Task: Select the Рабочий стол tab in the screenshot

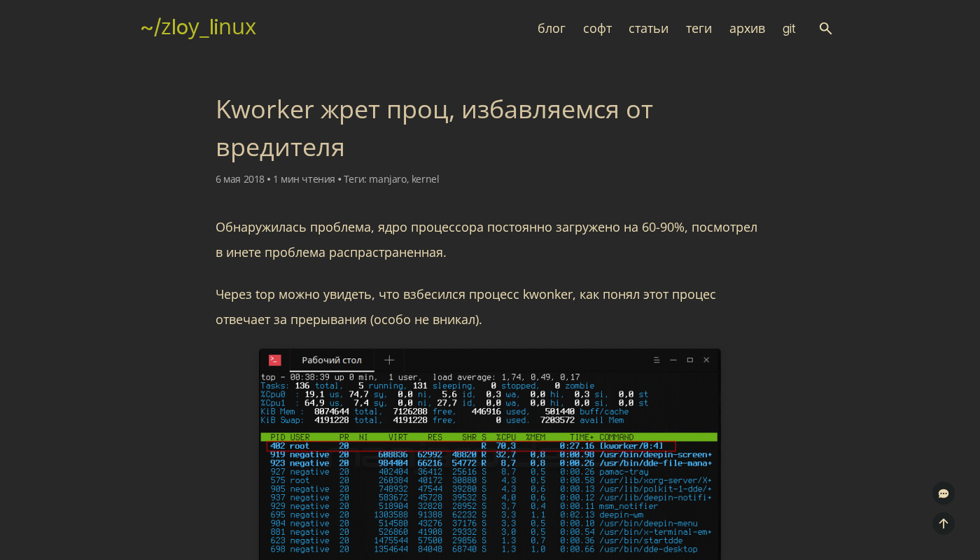Action: point(332,360)
